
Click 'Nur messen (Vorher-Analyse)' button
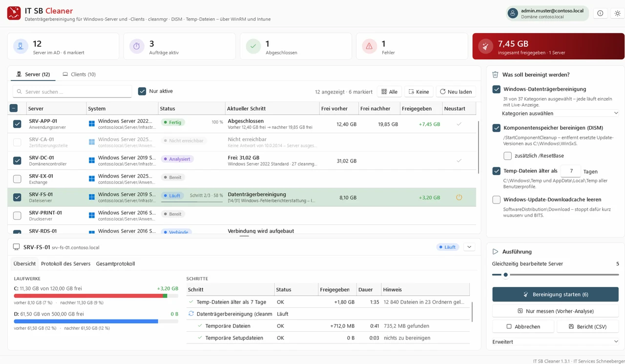pos(556,311)
